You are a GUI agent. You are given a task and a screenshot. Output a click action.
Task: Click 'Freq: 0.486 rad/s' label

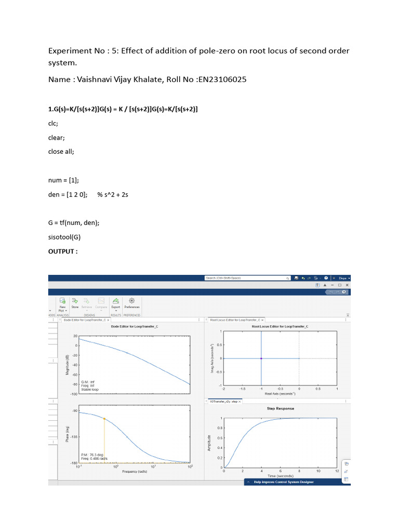click(94, 458)
